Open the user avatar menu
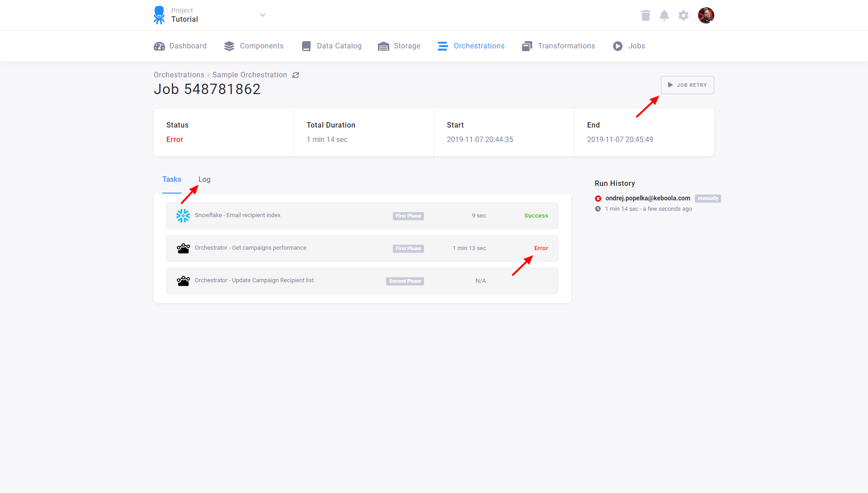Viewport: 868px width, 493px height. tap(706, 15)
